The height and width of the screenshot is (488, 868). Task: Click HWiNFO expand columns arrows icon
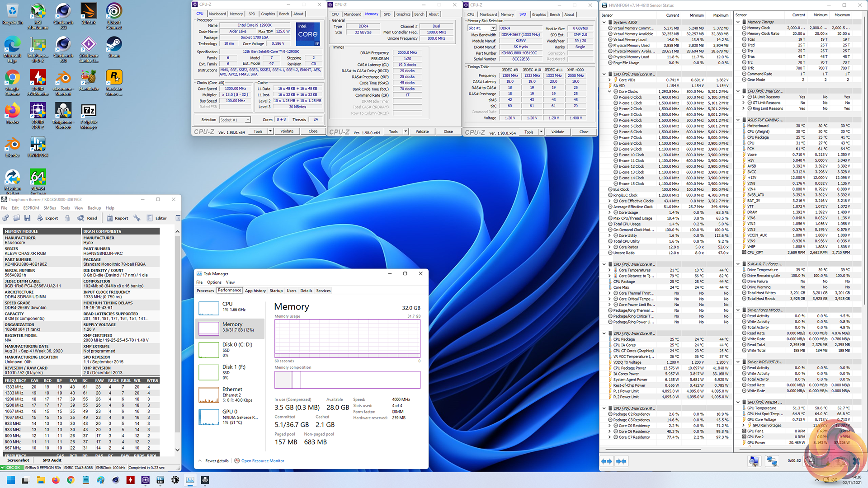pyautogui.click(x=606, y=461)
